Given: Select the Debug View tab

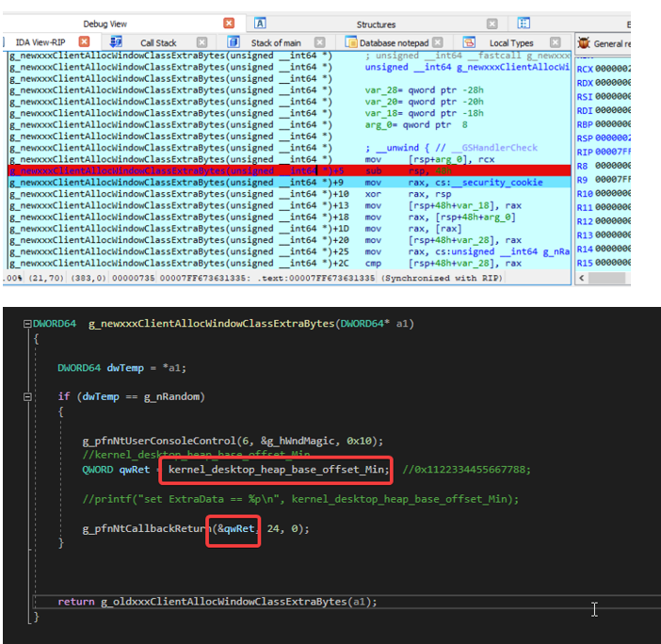Looking at the screenshot, I should point(105,24).
